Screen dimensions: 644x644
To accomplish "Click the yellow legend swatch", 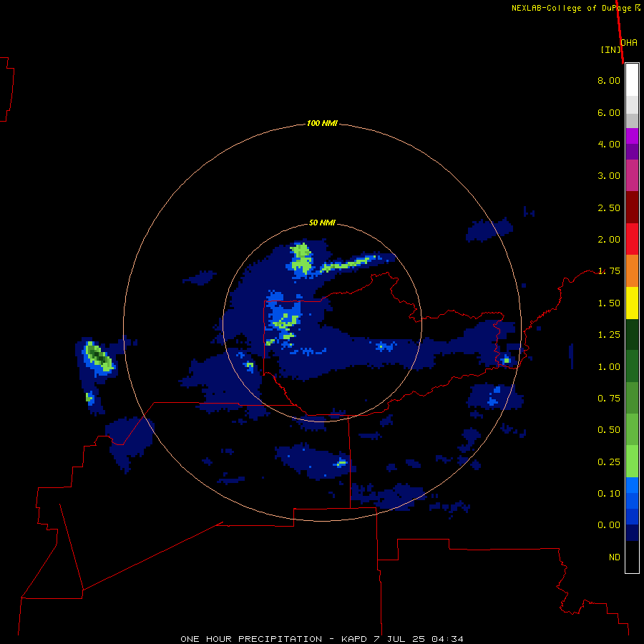I will (632, 303).
